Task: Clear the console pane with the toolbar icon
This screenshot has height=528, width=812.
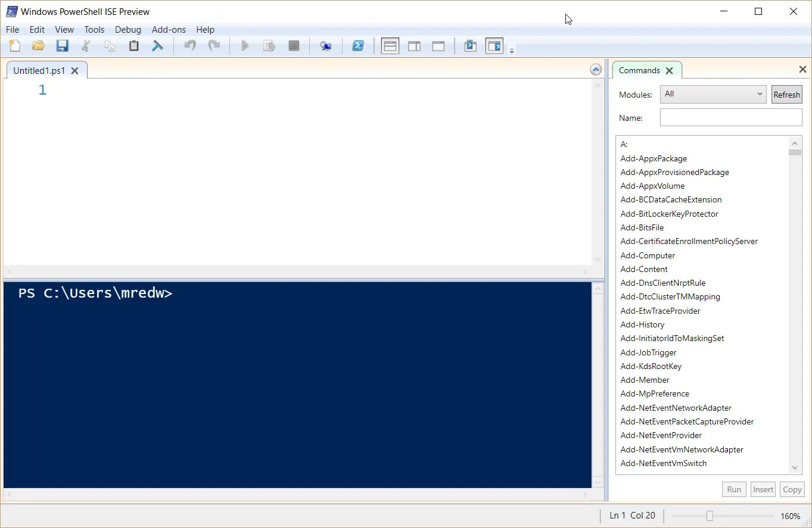Action: pos(157,46)
